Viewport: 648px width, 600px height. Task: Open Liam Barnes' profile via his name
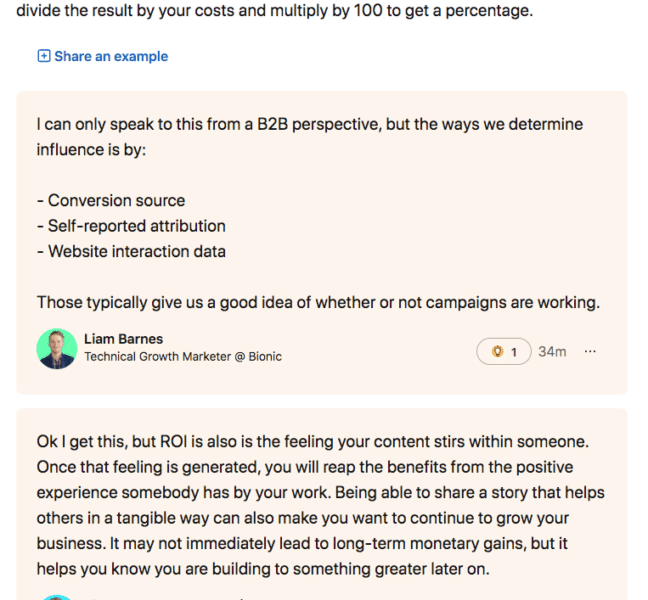point(123,339)
